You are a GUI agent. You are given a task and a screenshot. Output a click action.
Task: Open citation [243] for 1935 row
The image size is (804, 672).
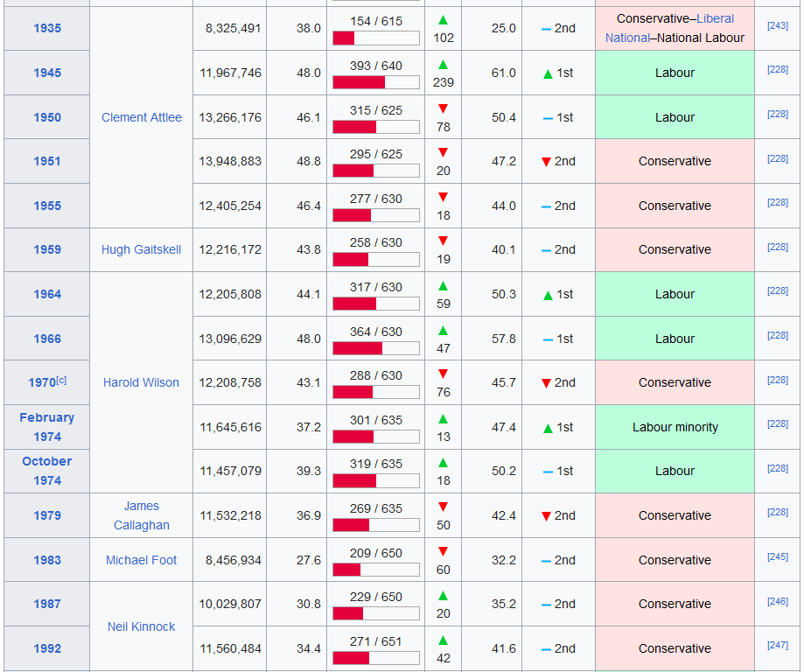coord(778,25)
